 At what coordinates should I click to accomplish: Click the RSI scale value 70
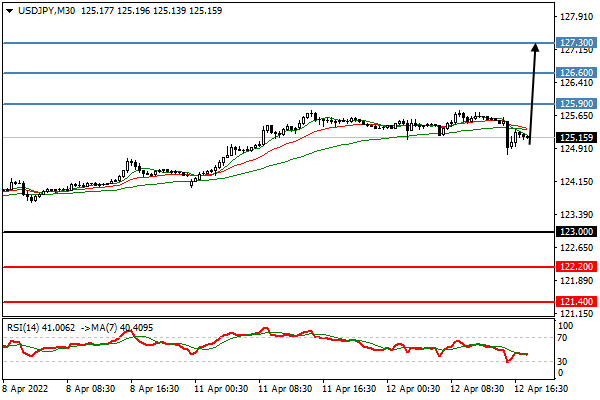tap(562, 338)
